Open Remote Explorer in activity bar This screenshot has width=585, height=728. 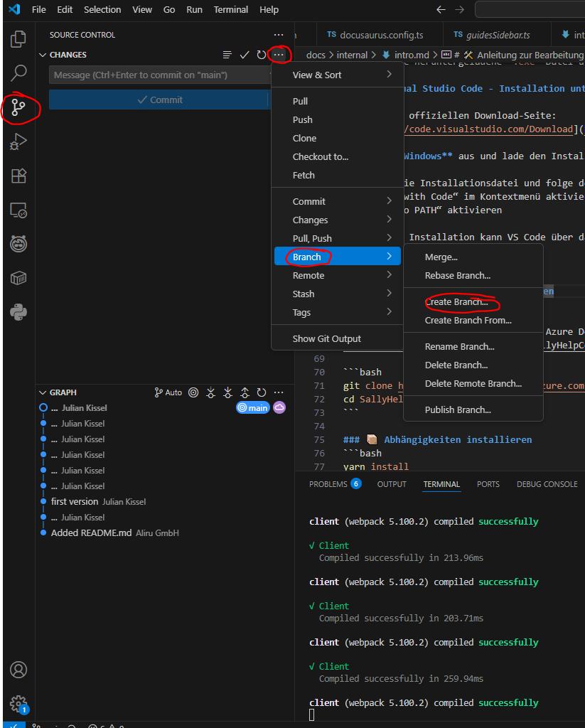[18, 210]
